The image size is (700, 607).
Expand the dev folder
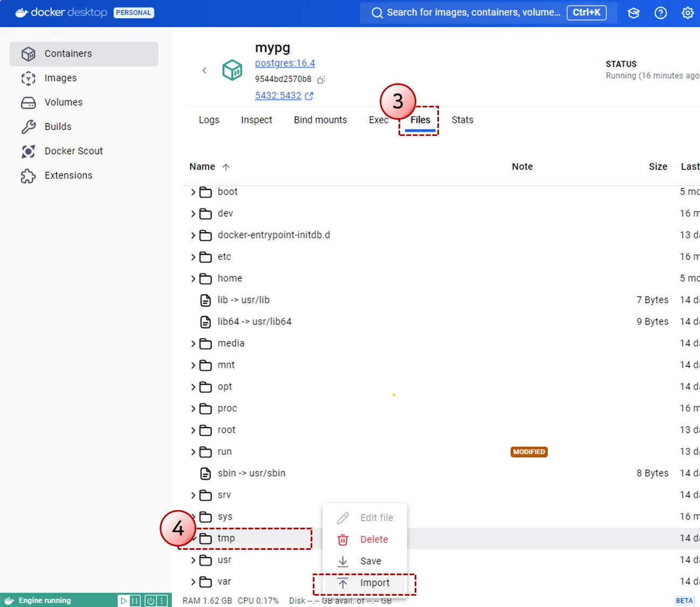point(193,214)
